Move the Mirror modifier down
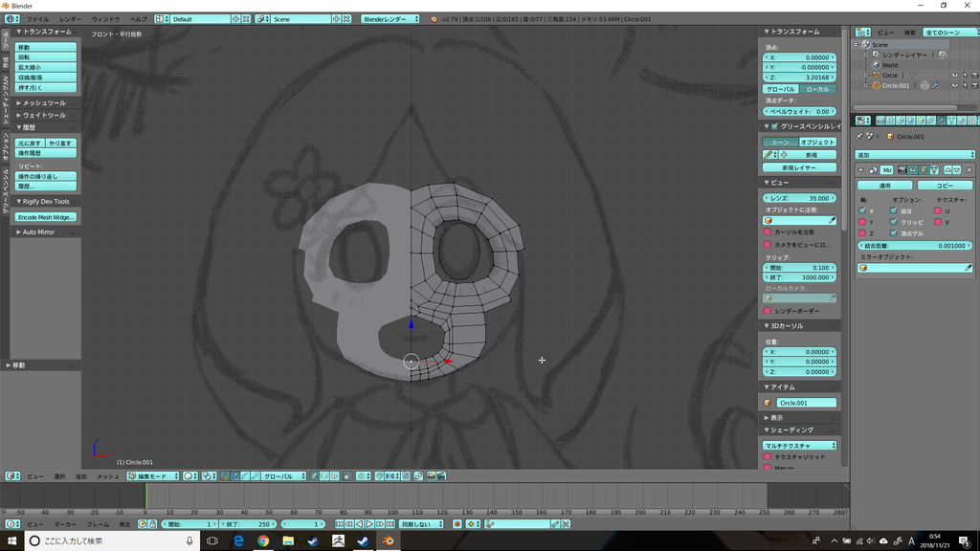This screenshot has width=980, height=551. (x=956, y=170)
